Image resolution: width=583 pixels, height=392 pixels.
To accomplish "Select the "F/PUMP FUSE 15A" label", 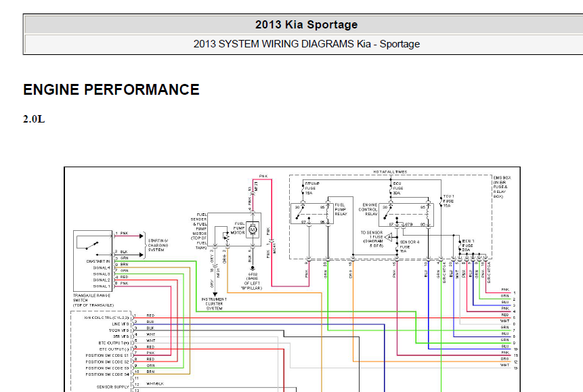I will click(x=312, y=188).
